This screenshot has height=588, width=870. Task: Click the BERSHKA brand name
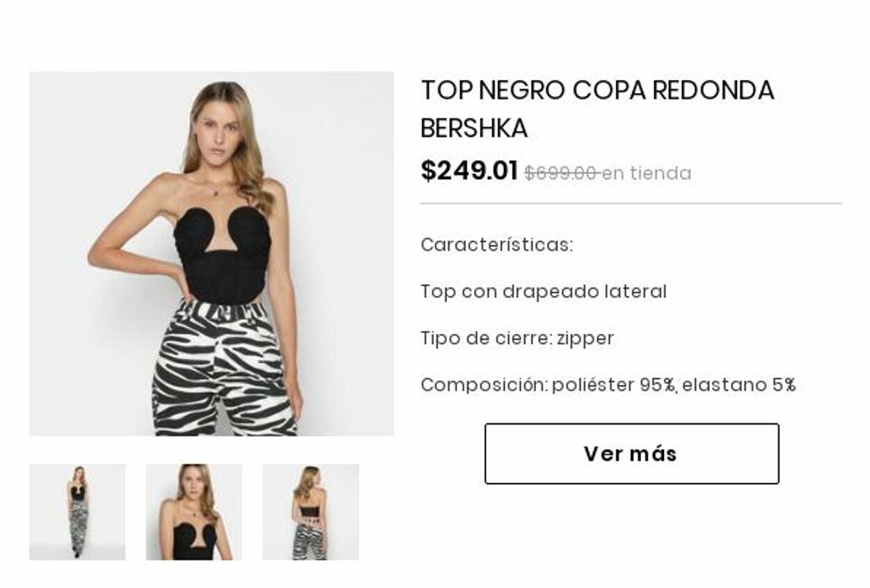(x=474, y=128)
